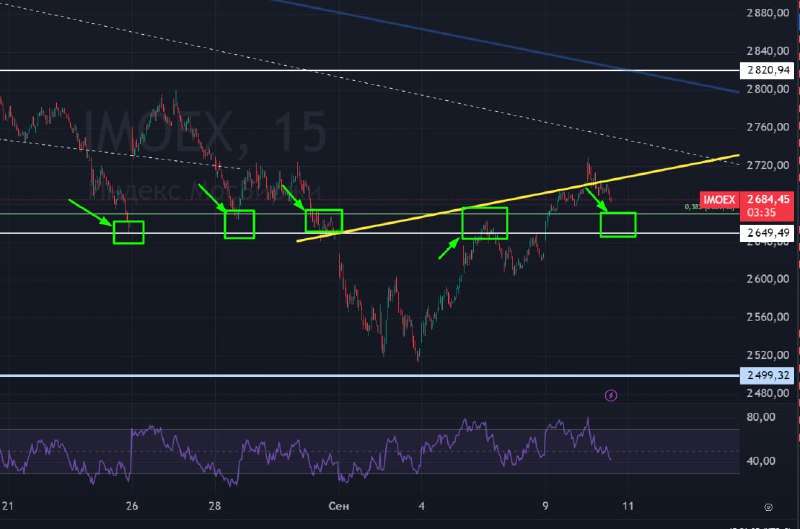This screenshot has height=529, width=800.
Task: Click the 03:35 countdown timer label
Action: 761,213
